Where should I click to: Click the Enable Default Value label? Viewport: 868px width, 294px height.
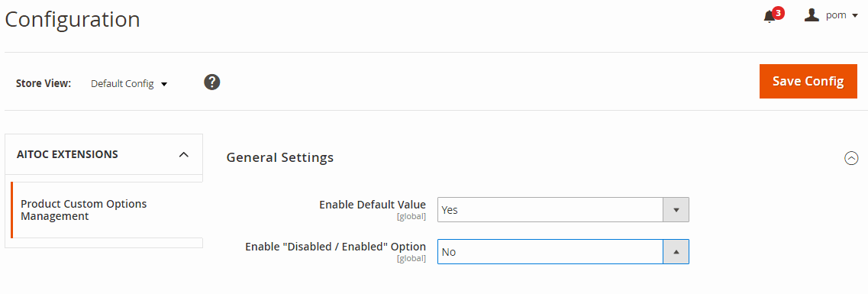[373, 205]
